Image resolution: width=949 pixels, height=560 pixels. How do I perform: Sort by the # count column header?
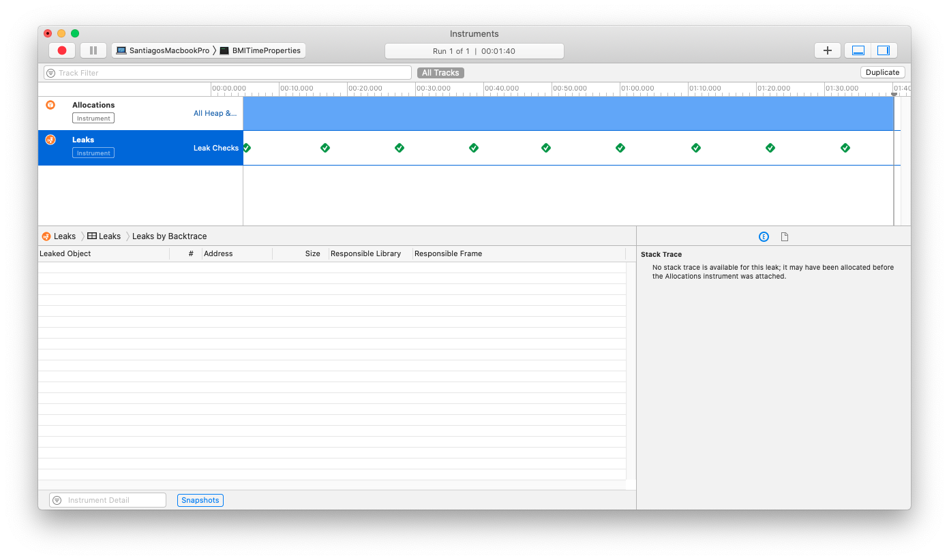tap(186, 253)
